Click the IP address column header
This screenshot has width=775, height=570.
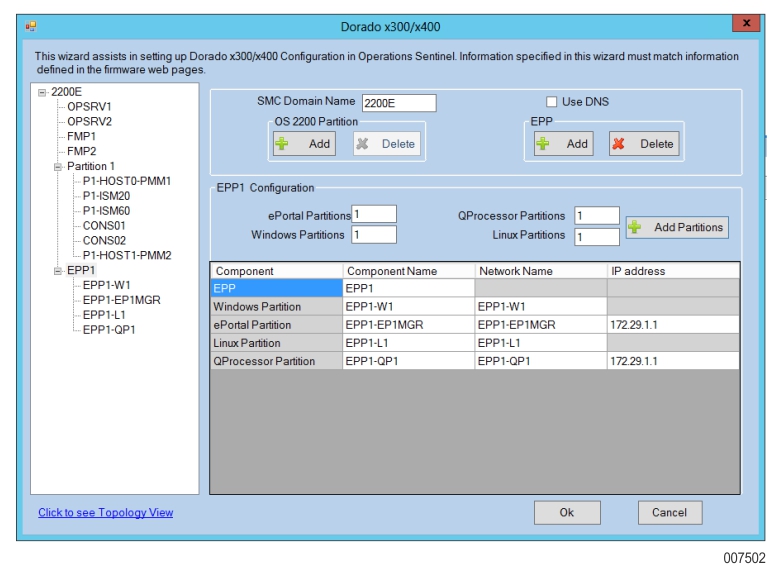point(673,271)
